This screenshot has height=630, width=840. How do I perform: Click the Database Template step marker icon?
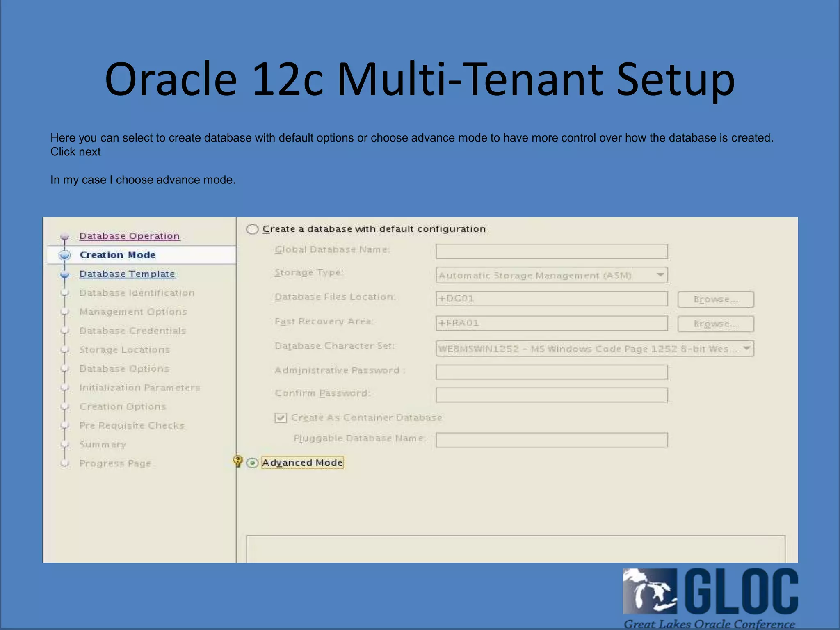[64, 274]
